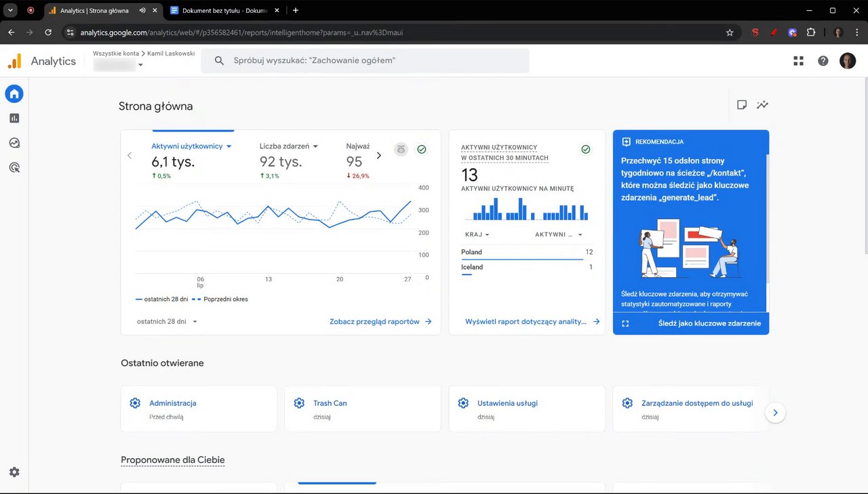Image resolution: width=868 pixels, height=494 pixels.
Task: Expand the Aktywni użytkownicy metric dropdown
Action: 192,146
